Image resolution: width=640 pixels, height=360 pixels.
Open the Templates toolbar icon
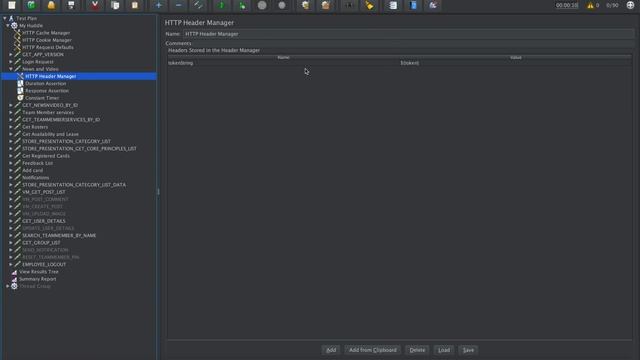coord(31,5)
